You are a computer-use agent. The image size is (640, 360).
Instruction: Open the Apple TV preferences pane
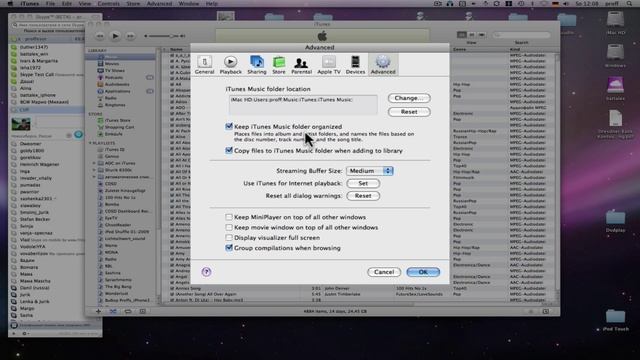329,65
